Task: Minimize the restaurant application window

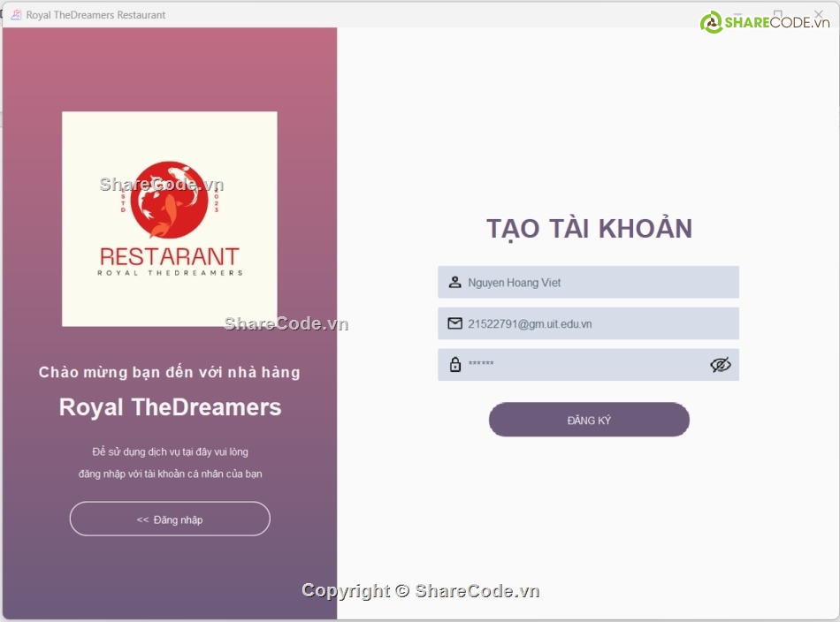Action: pyautogui.click(x=737, y=14)
